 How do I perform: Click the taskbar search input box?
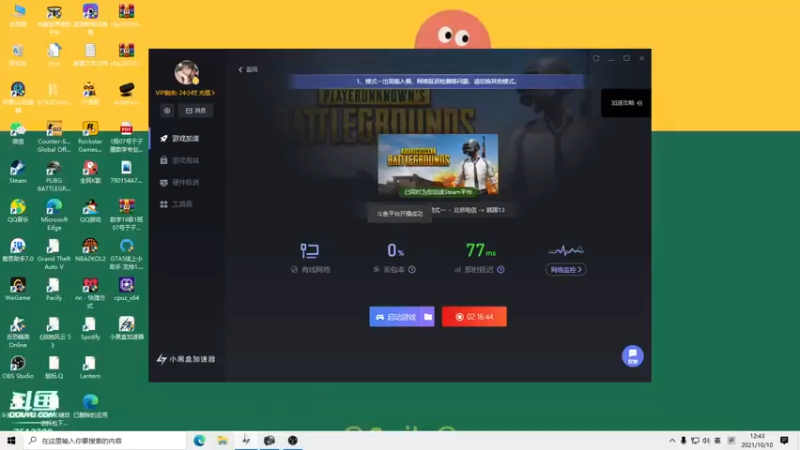tap(105, 440)
